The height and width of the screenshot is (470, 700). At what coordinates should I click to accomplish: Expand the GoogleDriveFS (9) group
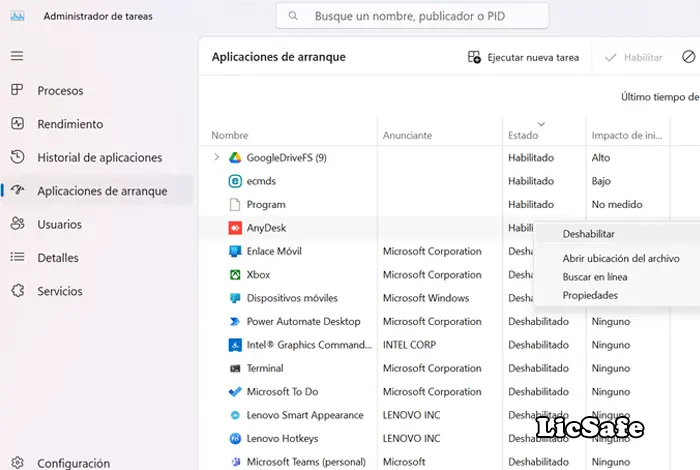click(217, 157)
